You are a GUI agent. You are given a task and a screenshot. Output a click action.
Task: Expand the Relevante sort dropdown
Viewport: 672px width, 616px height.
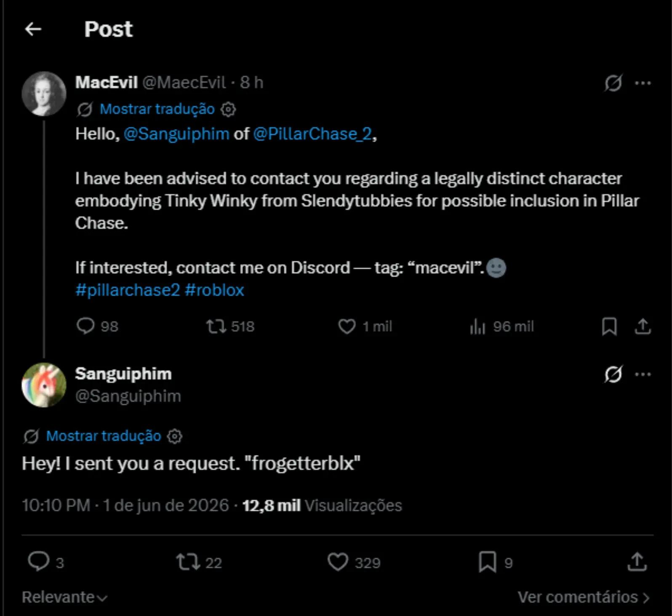[65, 597]
